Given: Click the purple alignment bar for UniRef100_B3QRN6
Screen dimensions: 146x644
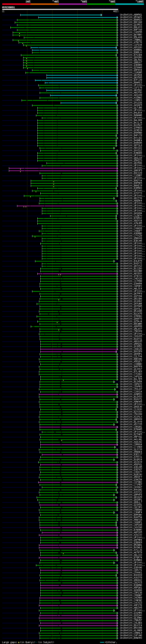Looking at the screenshot, I should [x=79, y=586].
